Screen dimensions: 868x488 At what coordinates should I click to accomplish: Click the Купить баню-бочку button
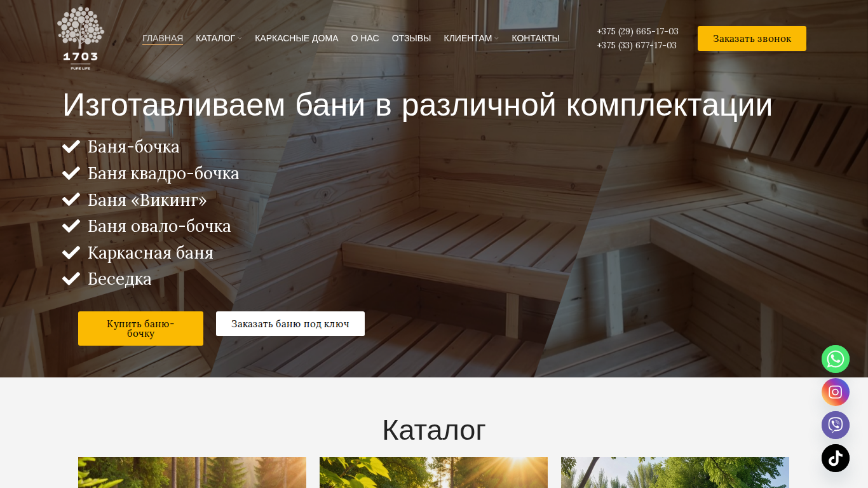pyautogui.click(x=140, y=329)
